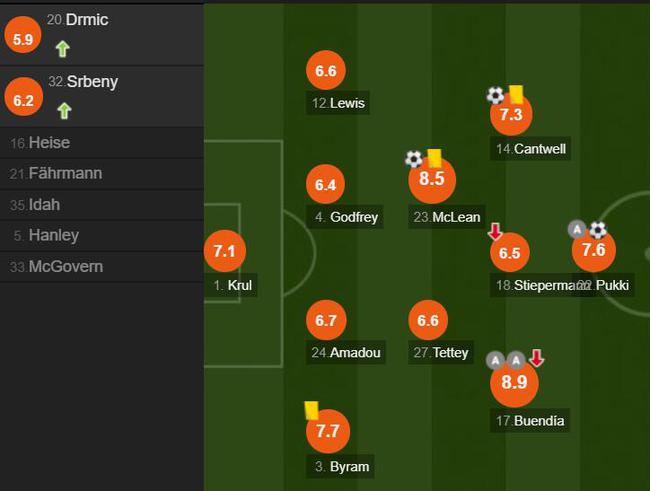Click Stiepermann's red substitution arrow

click(495, 231)
